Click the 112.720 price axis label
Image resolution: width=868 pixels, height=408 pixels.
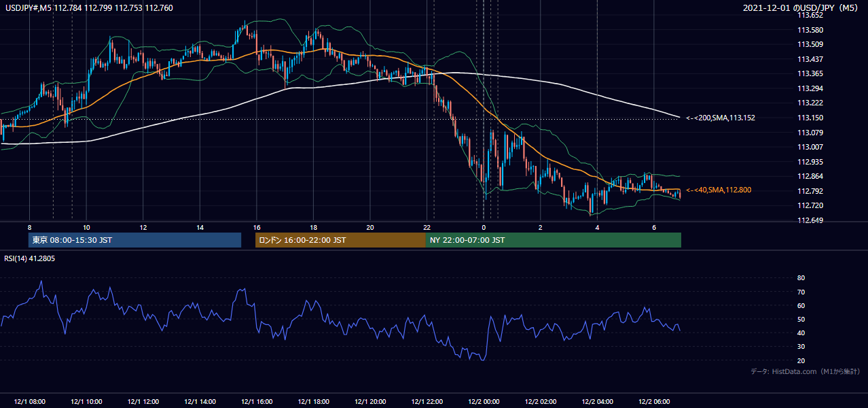(x=810, y=205)
